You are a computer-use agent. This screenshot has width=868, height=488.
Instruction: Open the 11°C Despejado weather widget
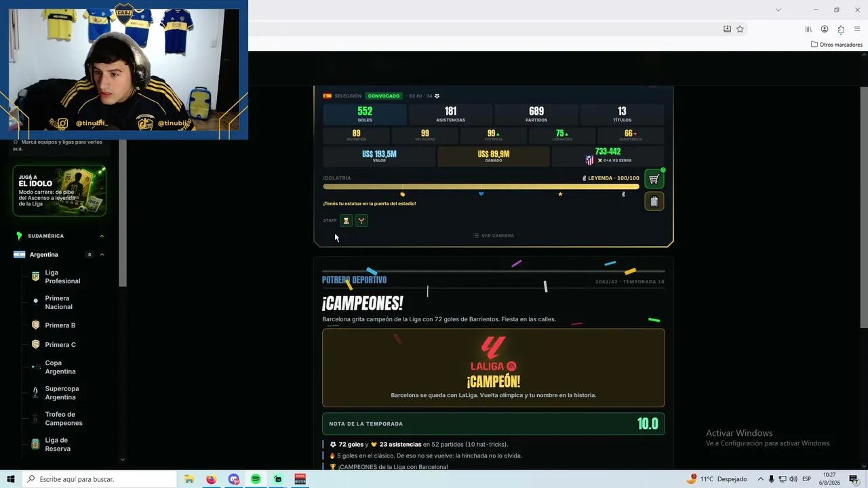click(x=716, y=479)
